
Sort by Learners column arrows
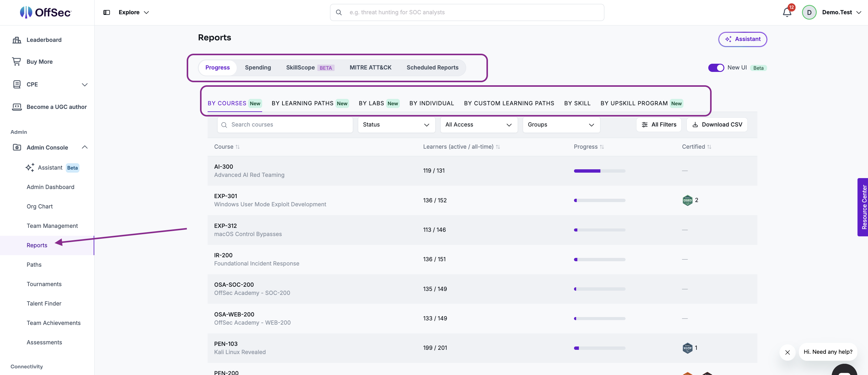[498, 147]
